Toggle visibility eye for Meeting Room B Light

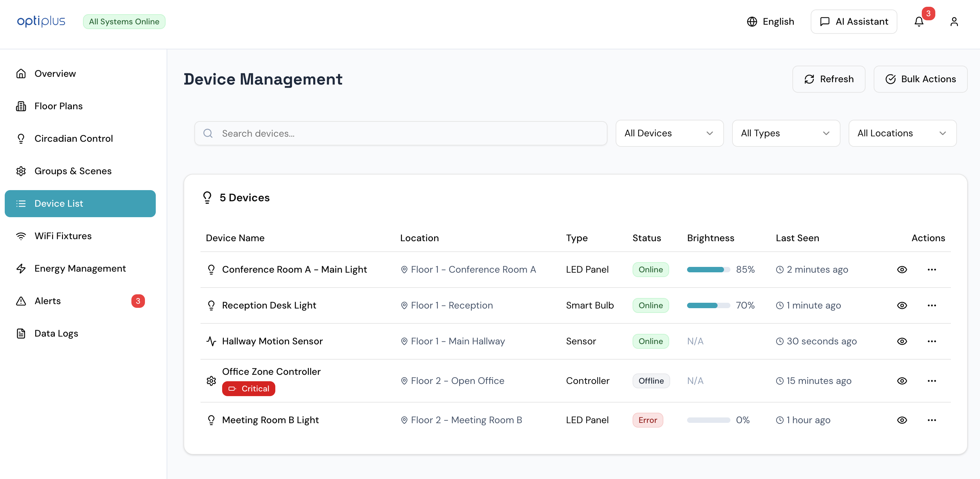point(902,420)
